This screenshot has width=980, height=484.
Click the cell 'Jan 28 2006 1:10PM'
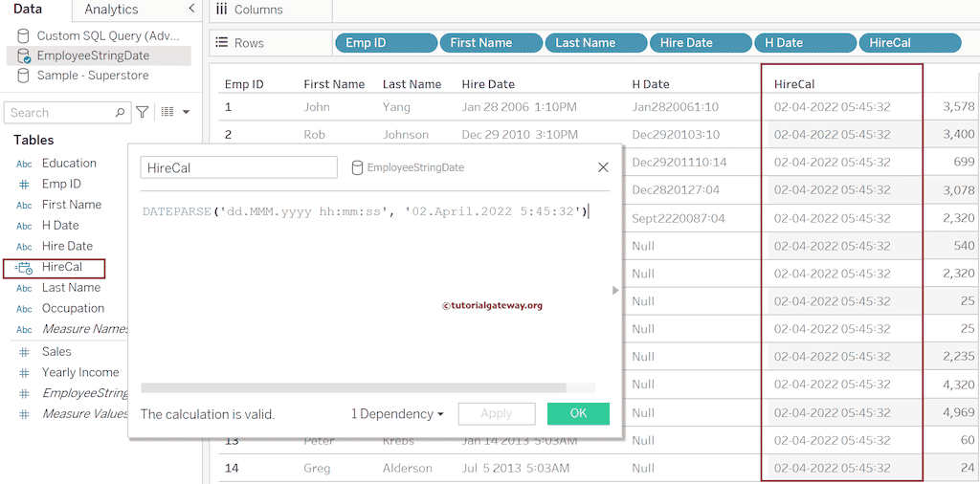coord(520,107)
